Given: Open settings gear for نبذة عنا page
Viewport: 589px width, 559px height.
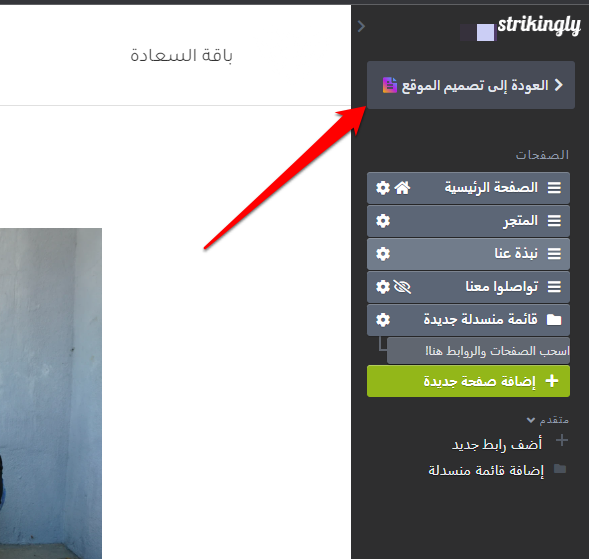Looking at the screenshot, I should (x=383, y=254).
